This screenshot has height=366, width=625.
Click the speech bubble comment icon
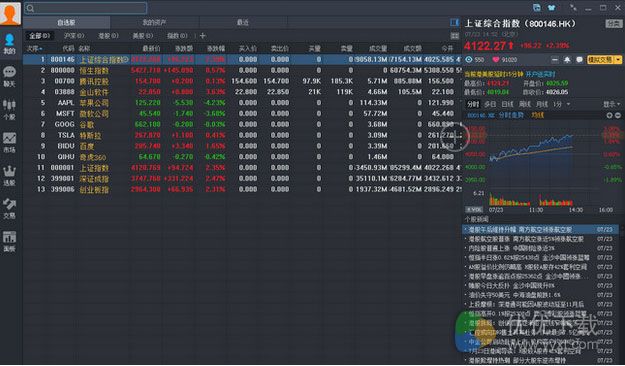(579, 60)
